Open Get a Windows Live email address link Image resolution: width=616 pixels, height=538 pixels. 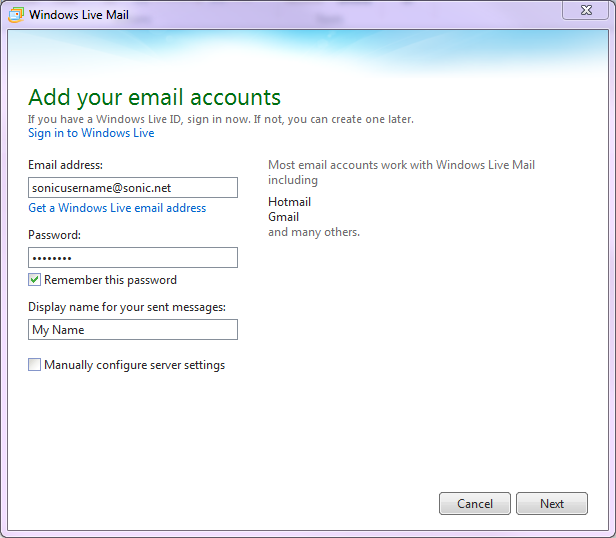pyautogui.click(x=117, y=207)
